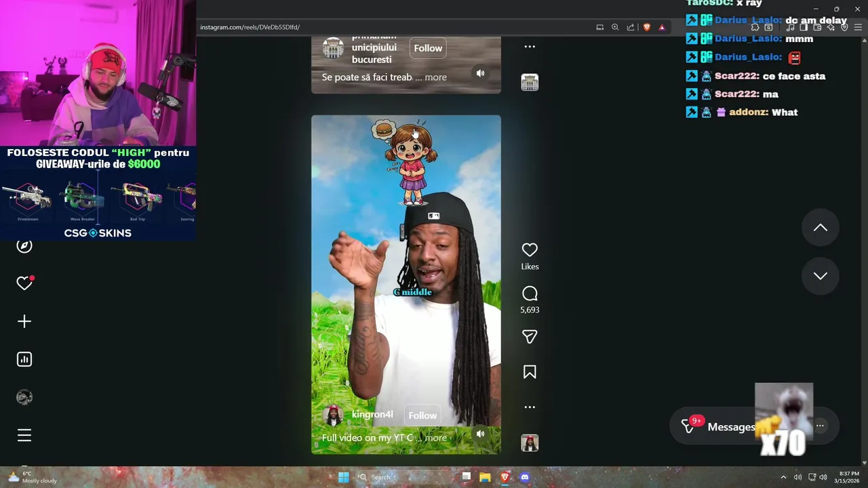This screenshot has height=488, width=868.
Task: Open Brave Wallet icon
Action: click(x=817, y=27)
